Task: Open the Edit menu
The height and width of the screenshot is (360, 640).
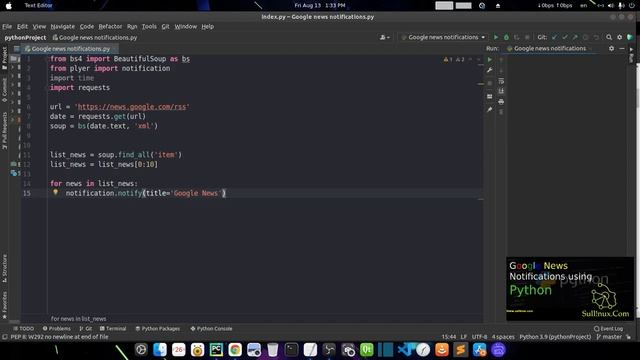Action: click(x=22, y=27)
